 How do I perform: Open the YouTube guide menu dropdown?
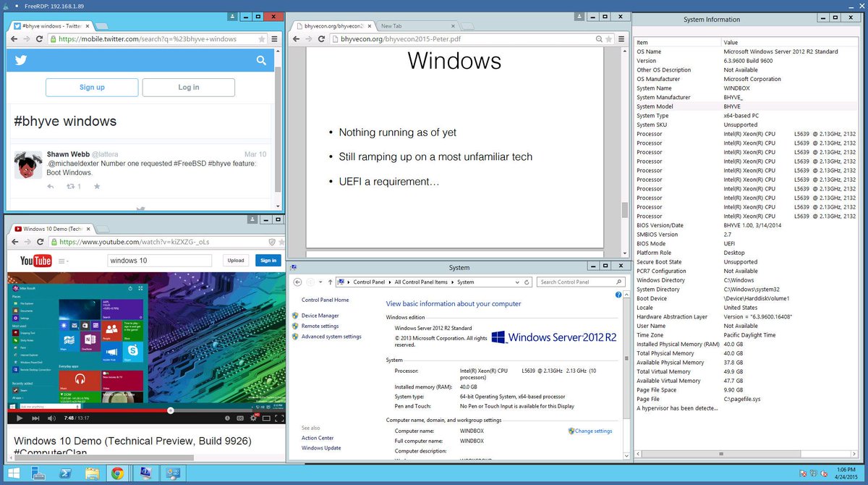(62, 261)
